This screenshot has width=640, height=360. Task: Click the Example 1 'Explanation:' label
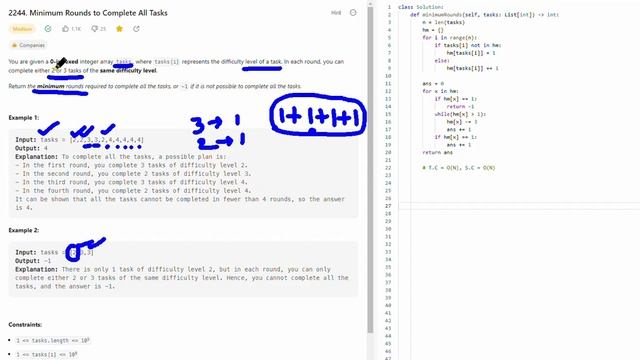(x=37, y=157)
